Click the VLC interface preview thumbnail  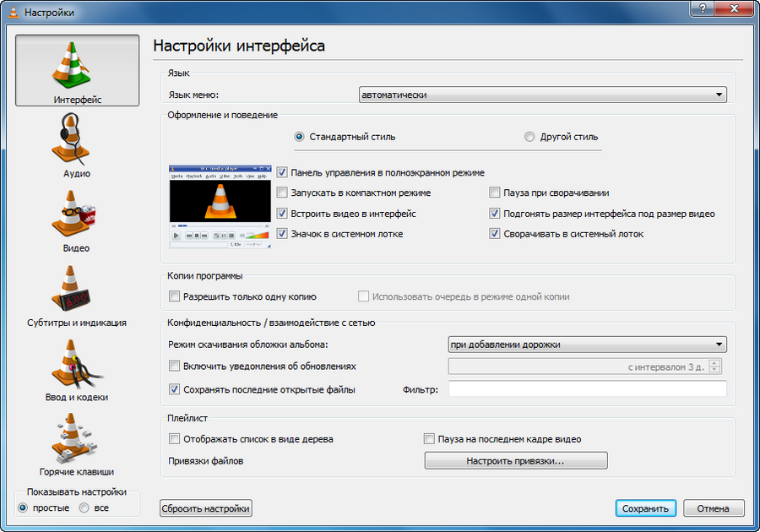(x=220, y=206)
